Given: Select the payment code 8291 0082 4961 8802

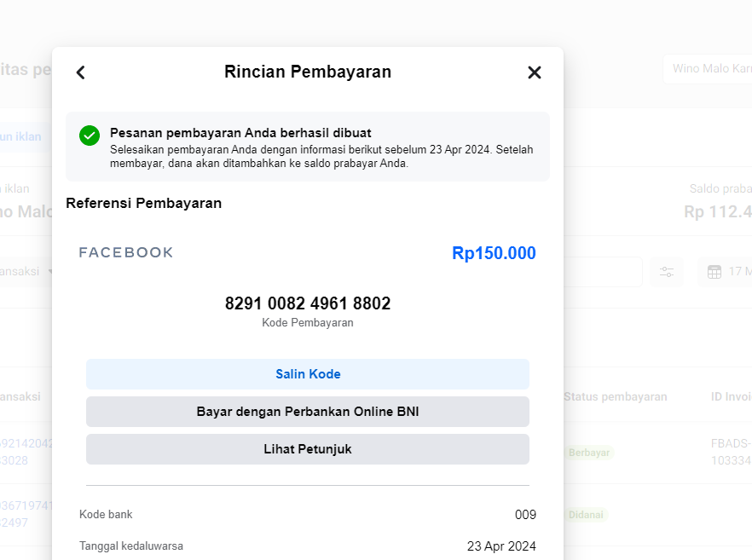Looking at the screenshot, I should pyautogui.click(x=308, y=303).
